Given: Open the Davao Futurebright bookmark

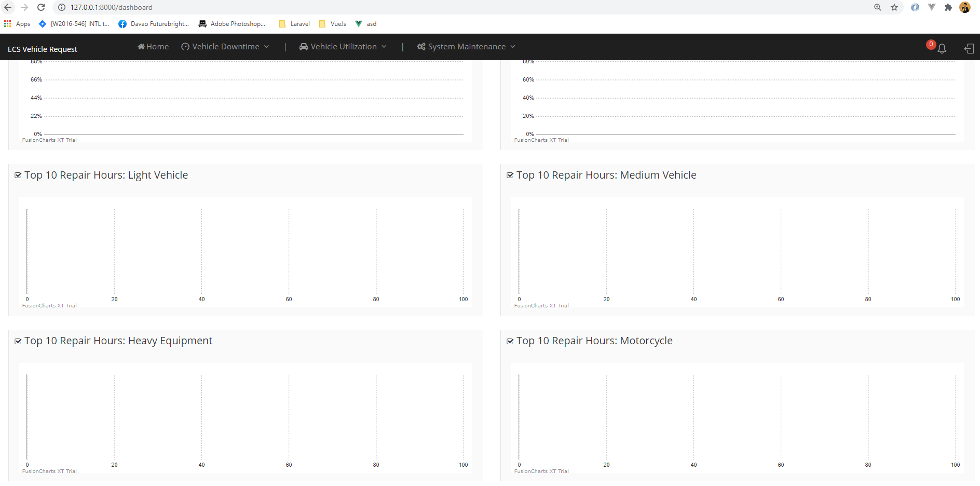Looking at the screenshot, I should [x=154, y=24].
